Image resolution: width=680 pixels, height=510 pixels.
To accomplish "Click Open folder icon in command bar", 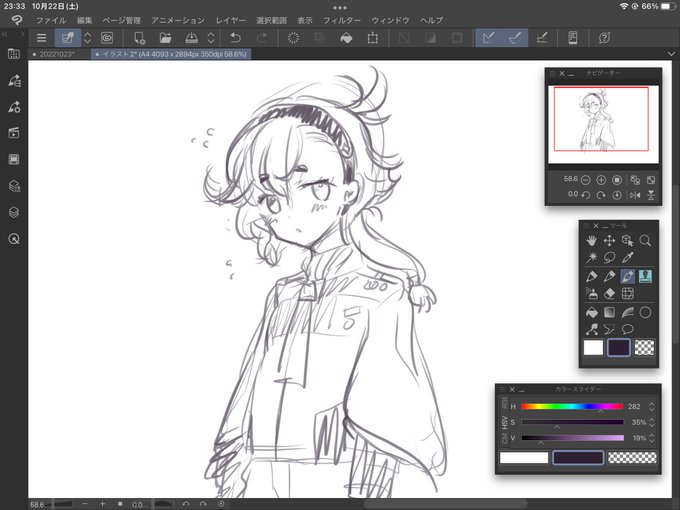I will pos(165,38).
